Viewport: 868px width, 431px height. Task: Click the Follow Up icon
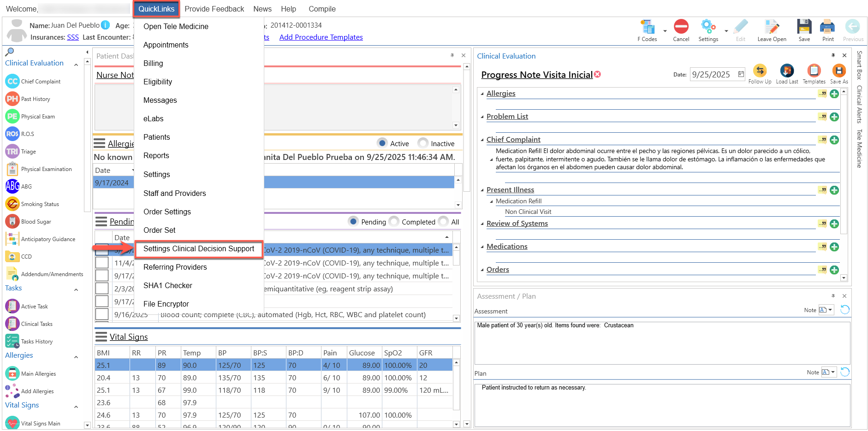tap(760, 71)
